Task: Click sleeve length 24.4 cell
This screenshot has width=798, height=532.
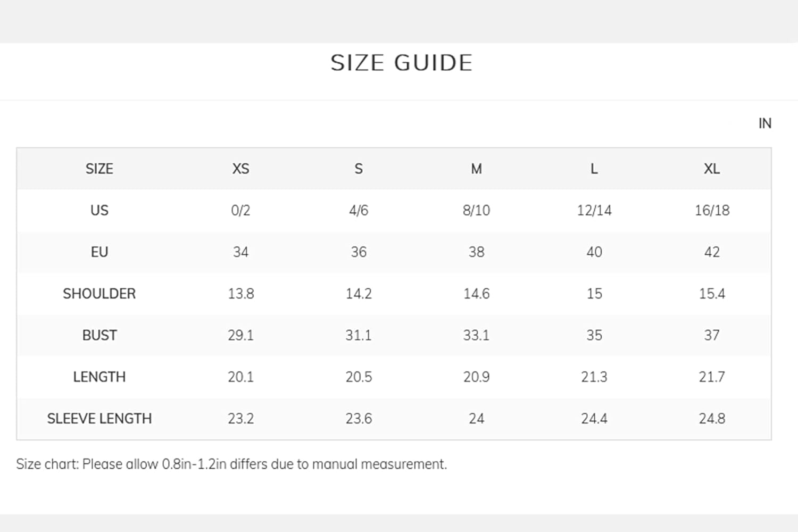Action: (x=594, y=418)
